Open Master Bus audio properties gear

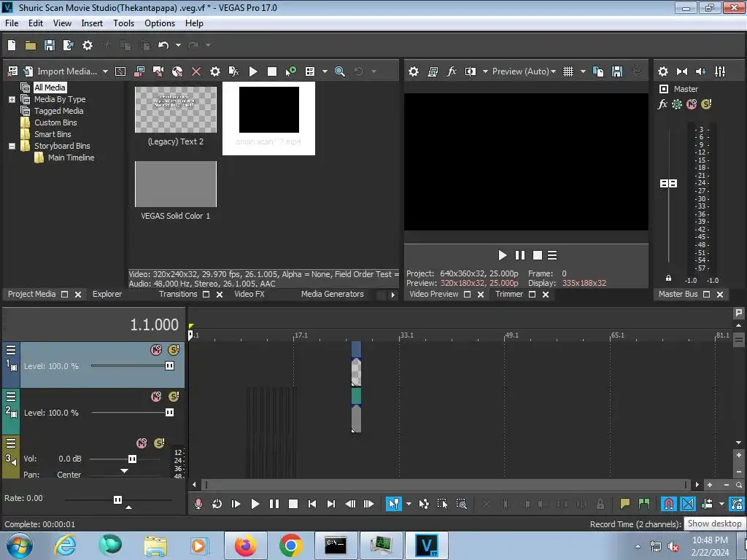662,71
